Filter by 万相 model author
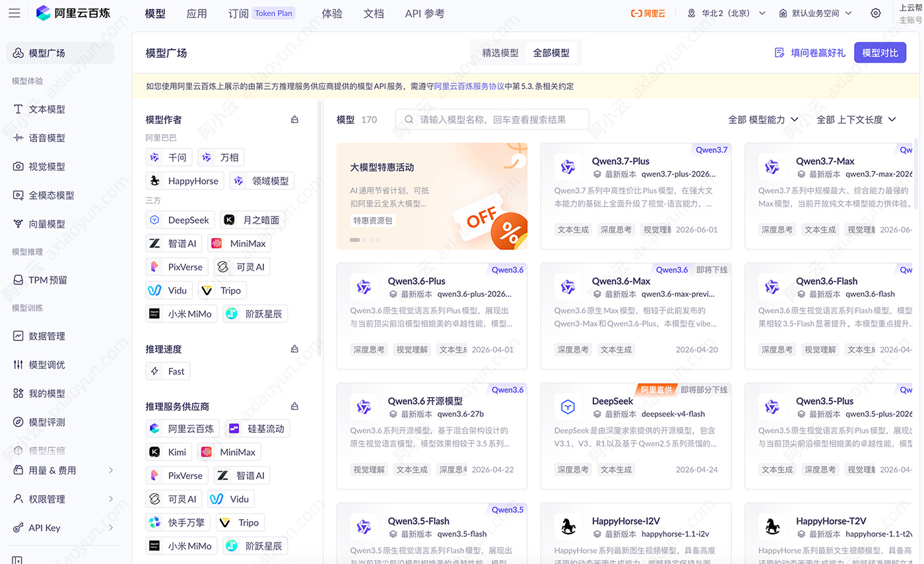This screenshot has width=924, height=564. coord(221,157)
